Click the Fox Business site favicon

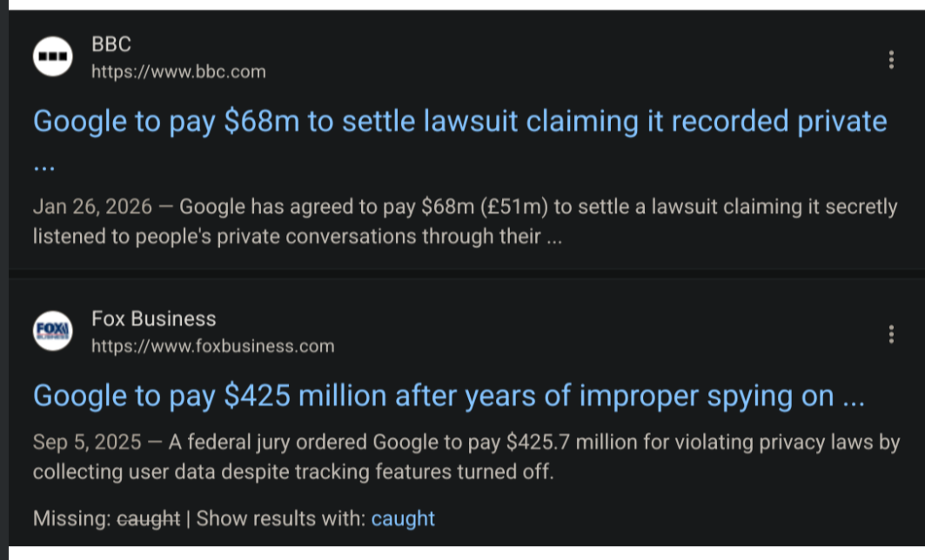click(51, 331)
